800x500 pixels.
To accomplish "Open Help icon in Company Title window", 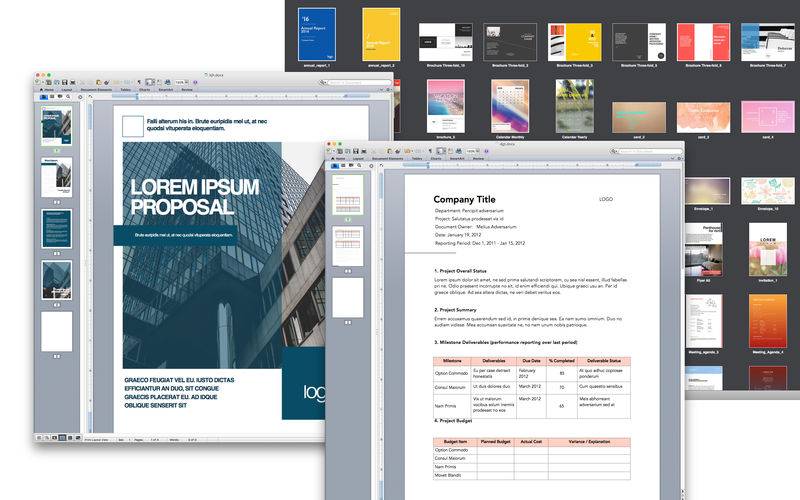I will coord(486,152).
